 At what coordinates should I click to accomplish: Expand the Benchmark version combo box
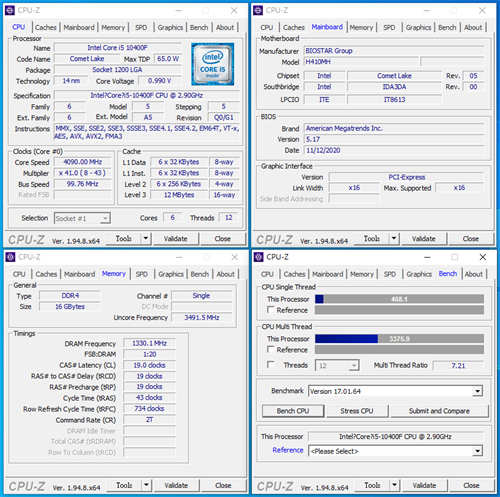point(478,391)
